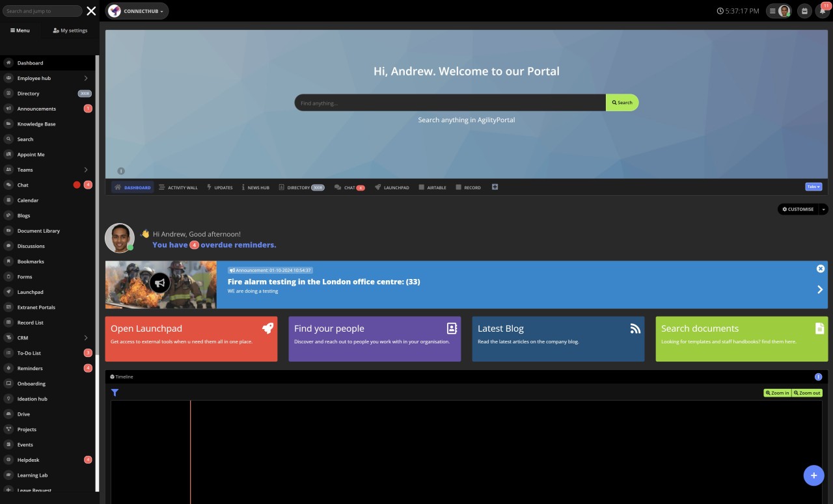Image resolution: width=833 pixels, height=504 pixels.
Task: Open the Tabs dropdown
Action: [x=813, y=187]
